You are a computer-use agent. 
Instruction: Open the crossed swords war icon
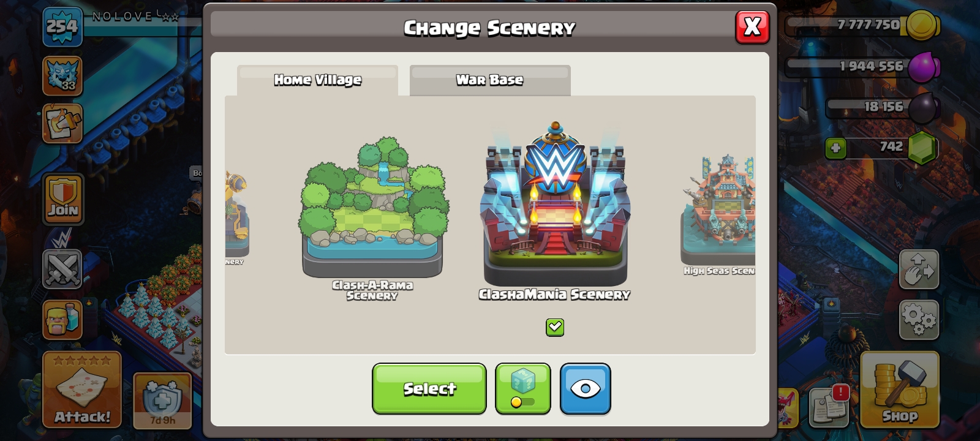click(62, 269)
